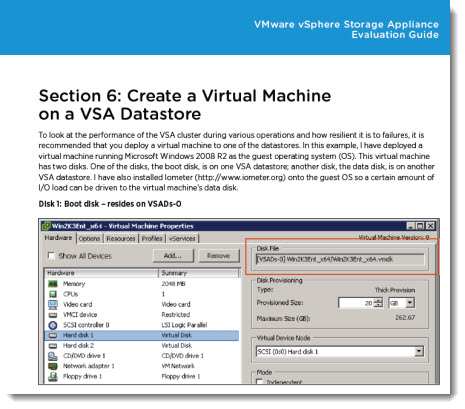The image size is (465, 409).
Task: Select the CD/DVD drive 1 hardware label
Action: 84,356
